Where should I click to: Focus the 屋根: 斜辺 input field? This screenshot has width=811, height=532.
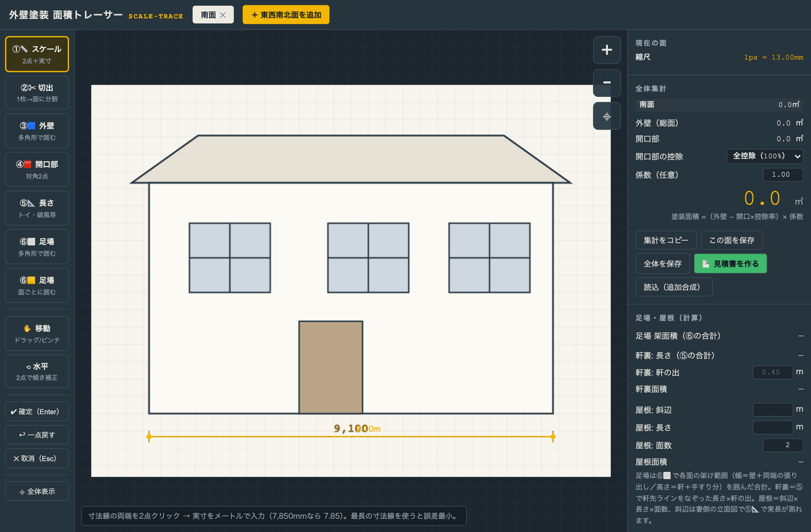pyautogui.click(x=773, y=409)
